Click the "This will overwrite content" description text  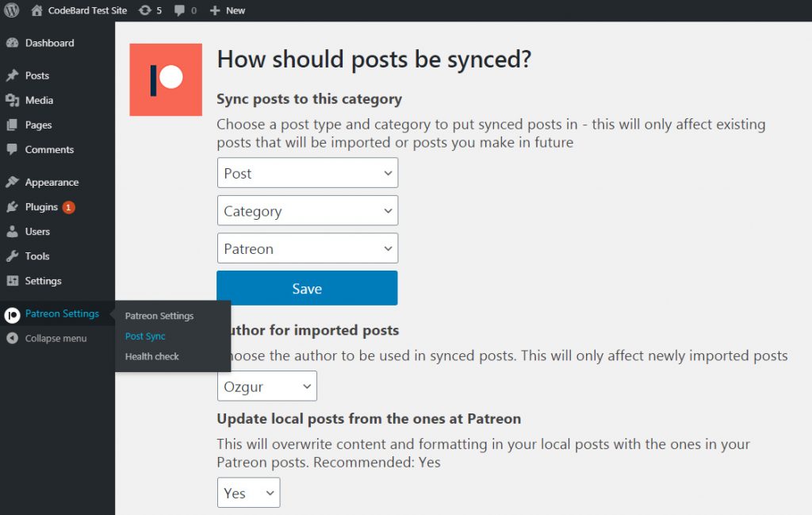[x=484, y=453]
